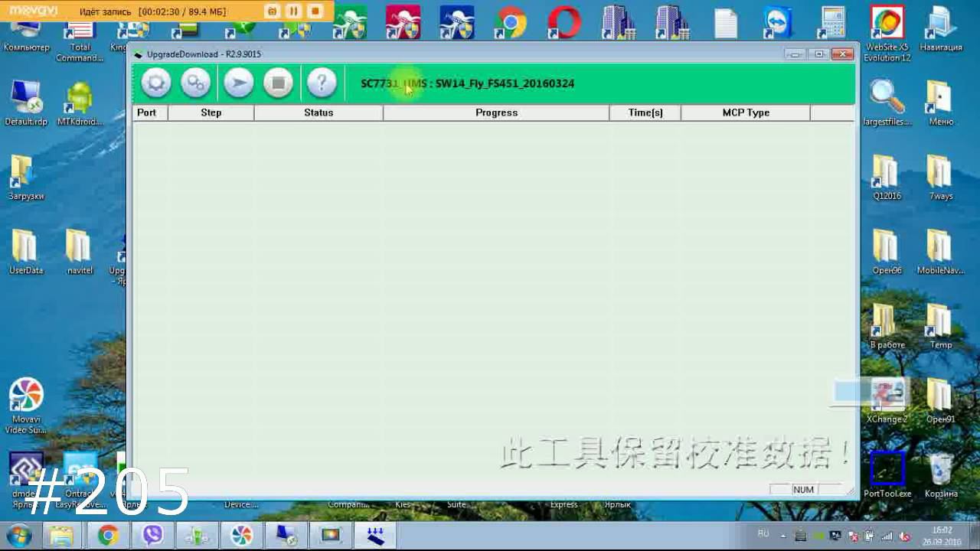
Task: Stop downloading with the square icon
Action: 278,83
